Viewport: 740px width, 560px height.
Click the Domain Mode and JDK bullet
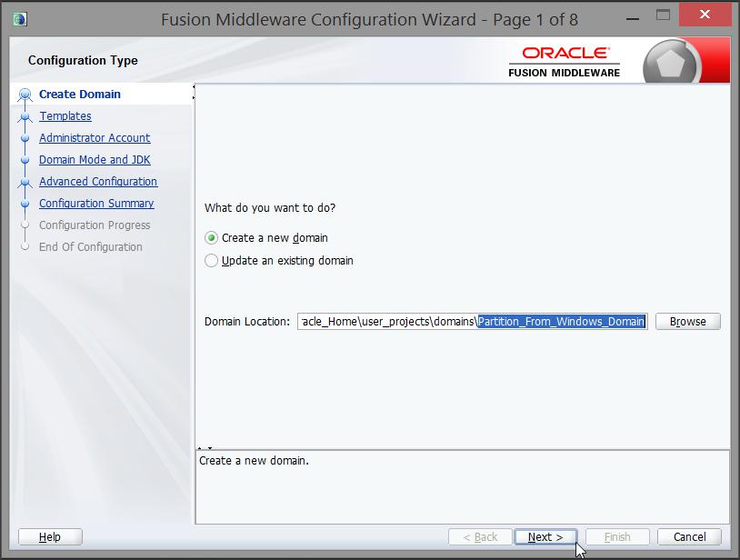coord(25,160)
